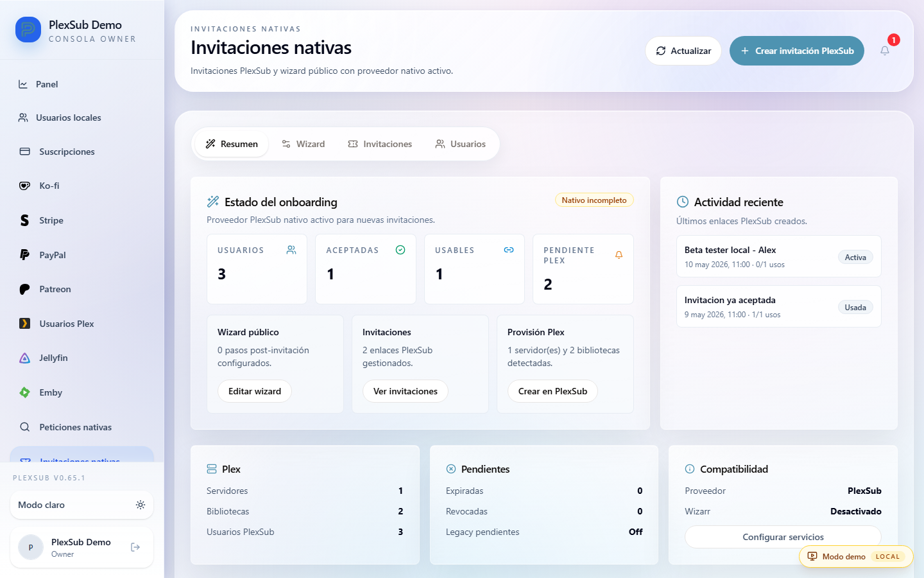Click the link icon in Usables card
924x578 pixels.
coord(509,250)
